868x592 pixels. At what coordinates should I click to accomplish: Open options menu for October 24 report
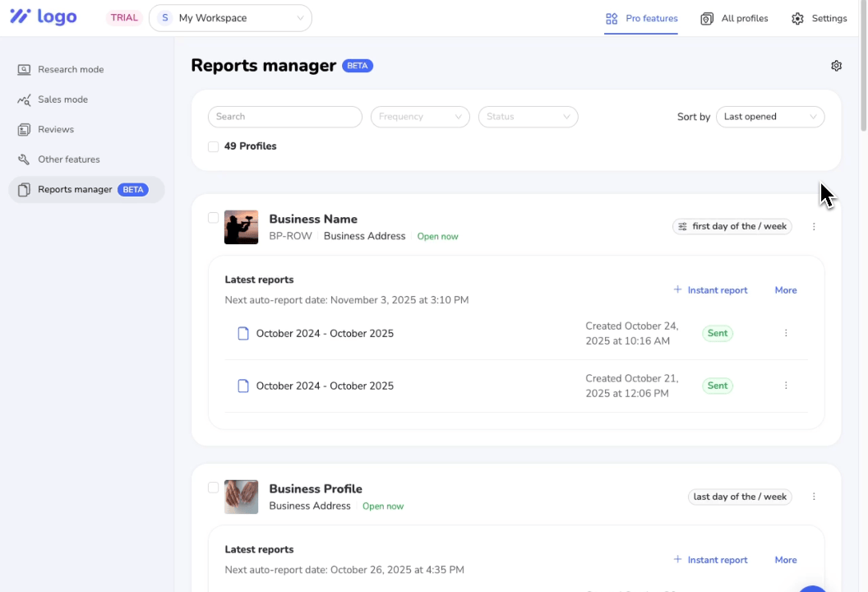tap(786, 334)
